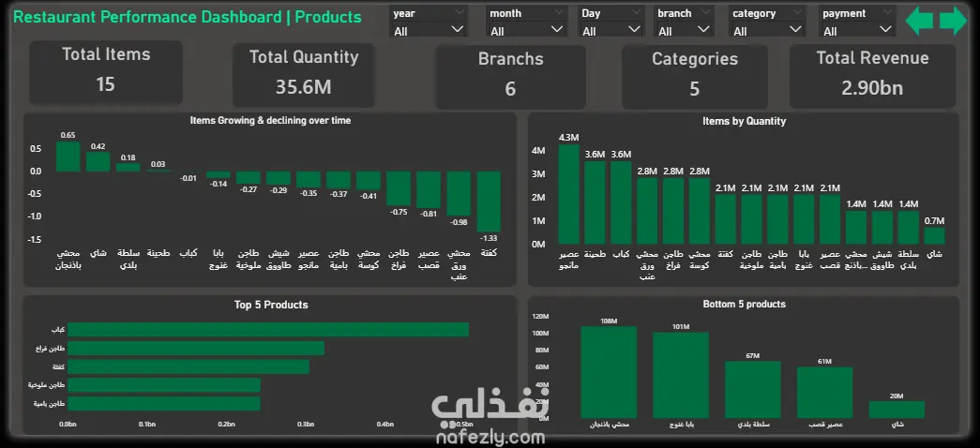980x448 pixels.
Task: Select the Total Quantity card showing 35.6M
Action: tap(304, 76)
